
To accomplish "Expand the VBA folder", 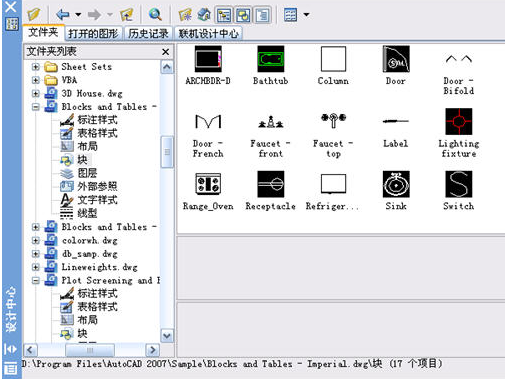I will (x=35, y=80).
